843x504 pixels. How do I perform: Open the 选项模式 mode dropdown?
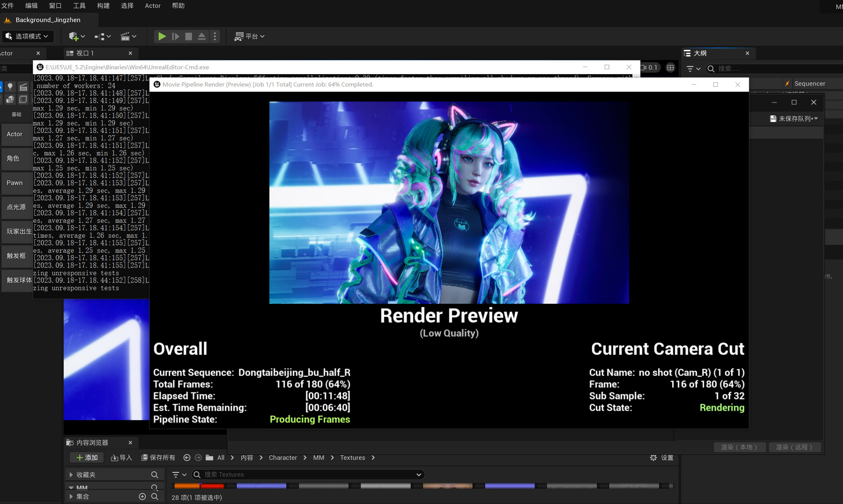(x=28, y=36)
